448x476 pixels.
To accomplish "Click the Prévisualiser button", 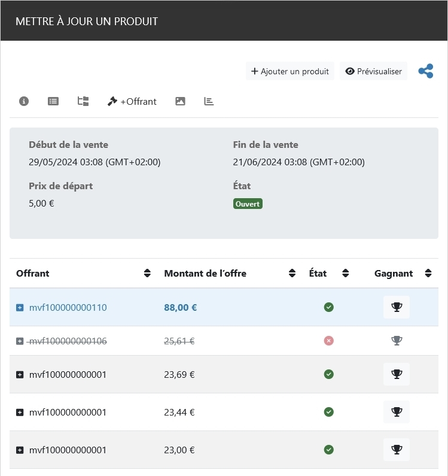I will tap(373, 71).
